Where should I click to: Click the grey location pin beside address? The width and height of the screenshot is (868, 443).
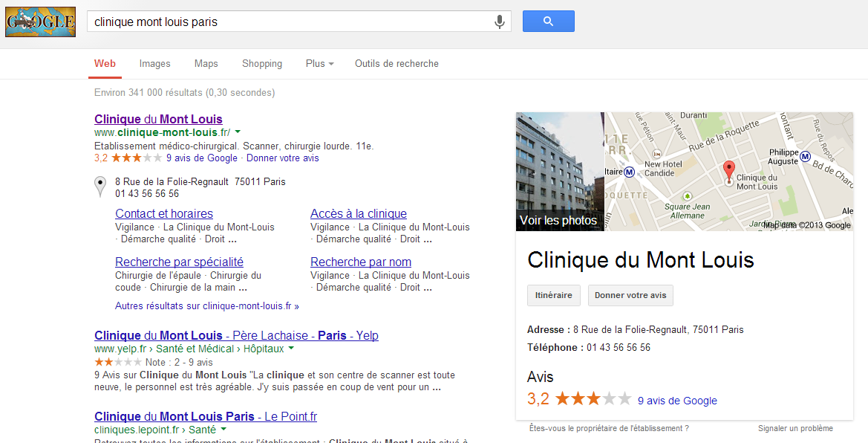pyautogui.click(x=100, y=187)
